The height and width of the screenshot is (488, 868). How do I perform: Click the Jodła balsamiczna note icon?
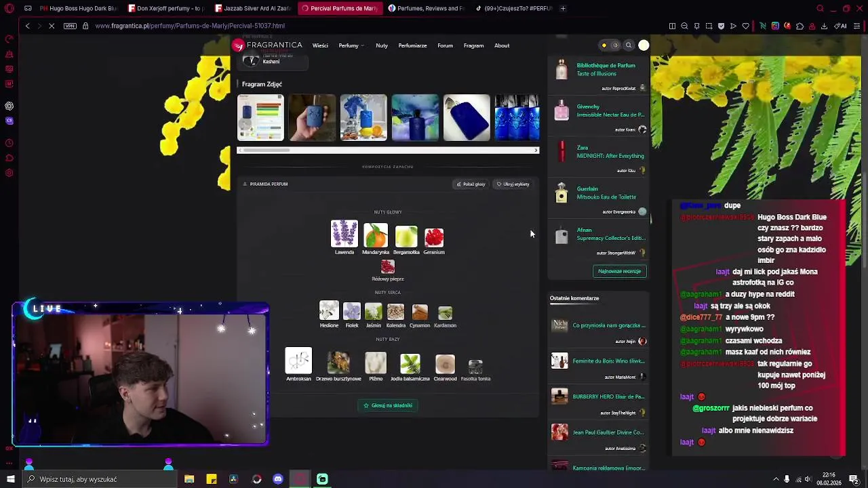[x=410, y=363]
